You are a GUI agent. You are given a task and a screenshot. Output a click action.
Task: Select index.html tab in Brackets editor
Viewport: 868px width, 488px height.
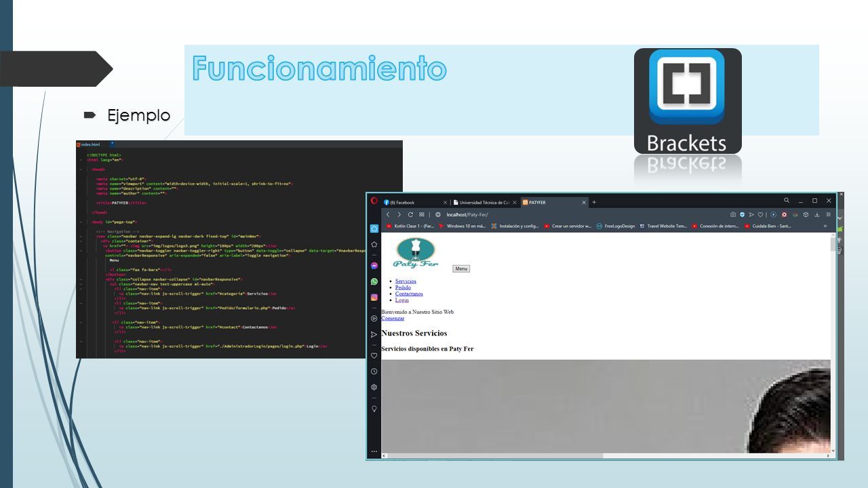click(x=89, y=144)
